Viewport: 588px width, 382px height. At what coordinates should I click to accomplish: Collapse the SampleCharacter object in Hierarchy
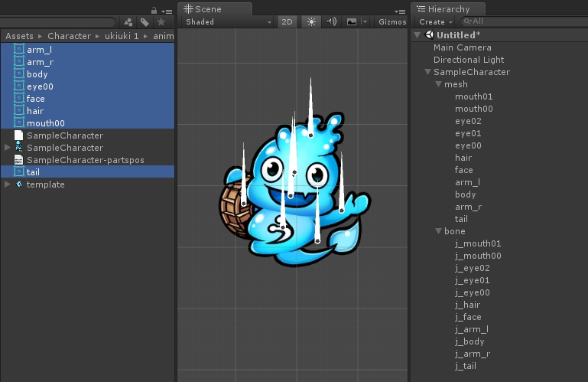427,72
